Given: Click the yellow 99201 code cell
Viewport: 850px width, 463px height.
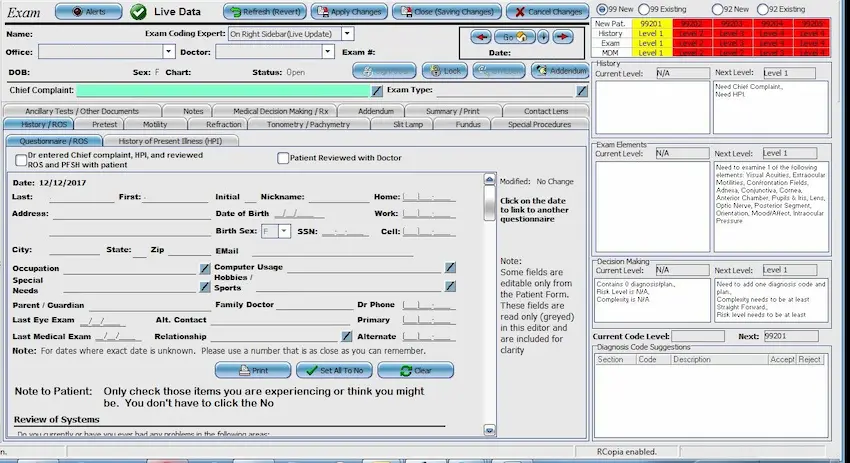Looking at the screenshot, I should point(651,24).
